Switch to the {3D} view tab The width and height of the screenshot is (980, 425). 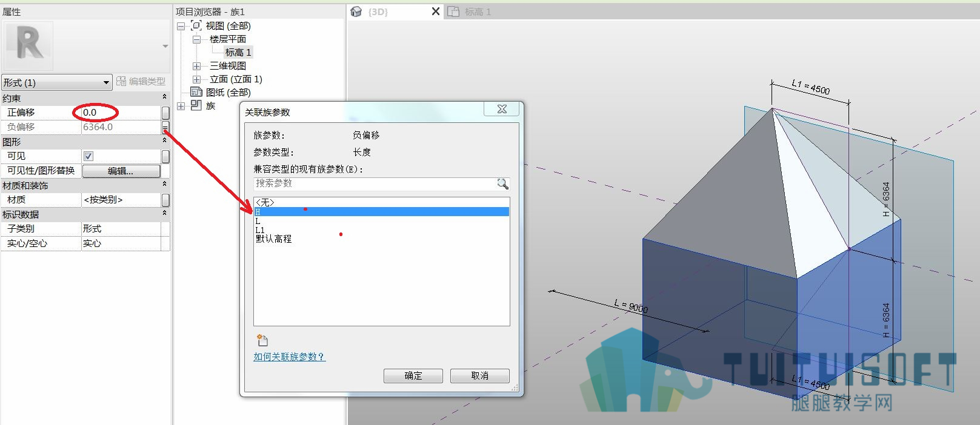tap(378, 12)
